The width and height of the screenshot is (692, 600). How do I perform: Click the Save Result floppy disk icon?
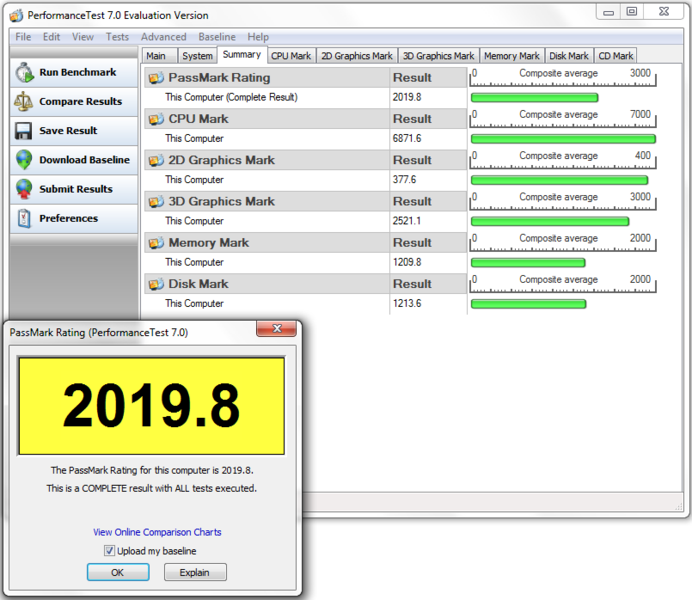click(x=23, y=131)
